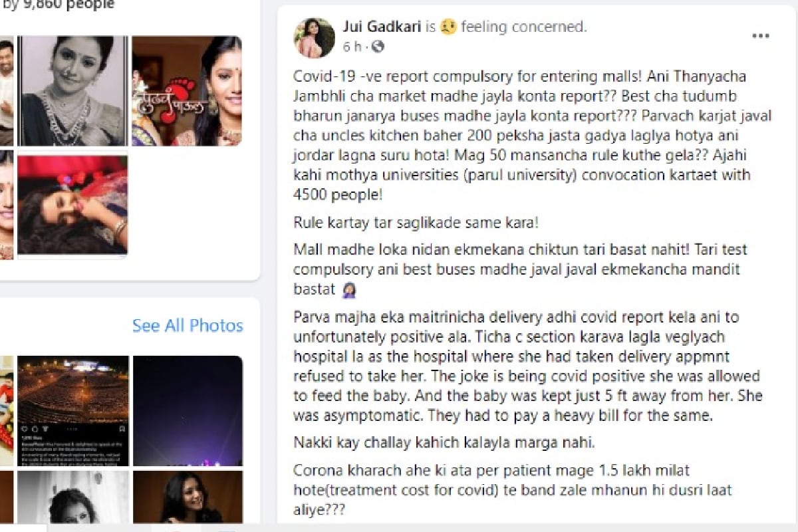Click the concerned face feeling emoji
This screenshot has height=532, width=798.
(448, 27)
